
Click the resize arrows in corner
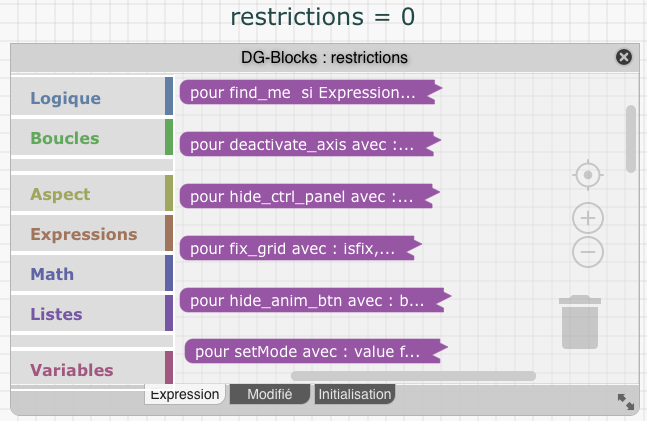[626, 401]
